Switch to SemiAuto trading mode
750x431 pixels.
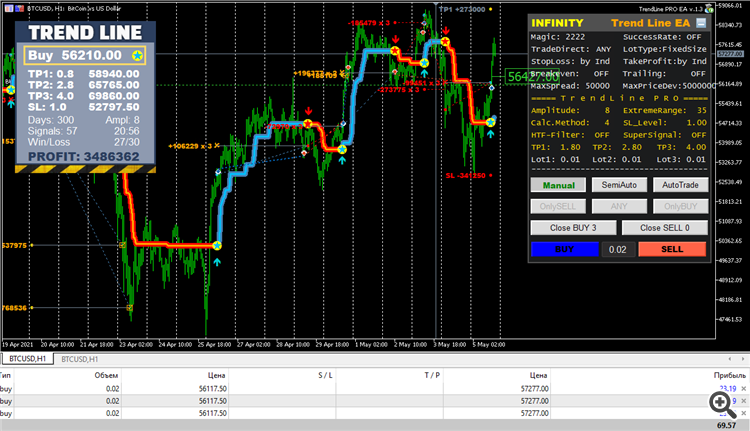(619, 185)
